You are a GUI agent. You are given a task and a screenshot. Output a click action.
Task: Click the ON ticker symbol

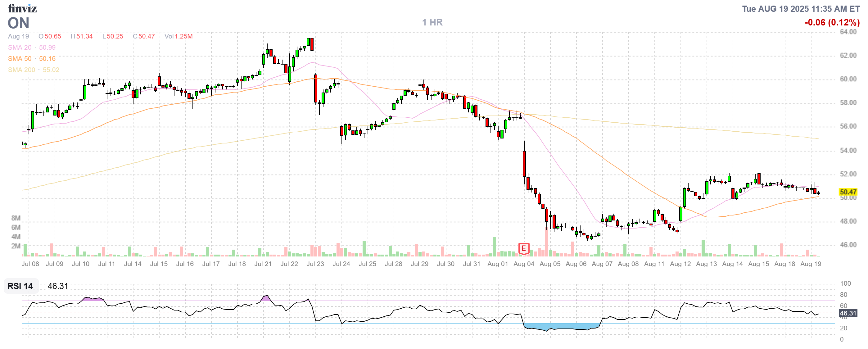[x=19, y=23]
